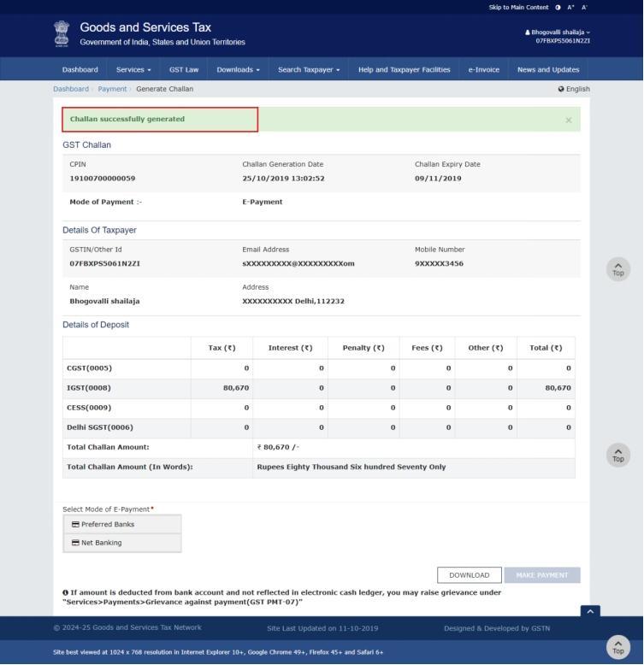Click the Generate Challan breadcrumb text
This screenshot has width=644, height=665.
point(164,89)
